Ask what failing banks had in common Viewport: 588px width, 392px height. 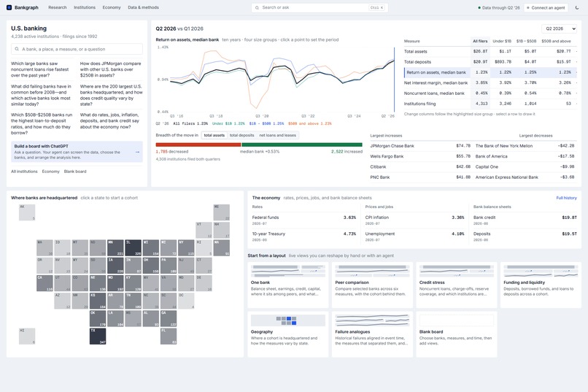(42, 96)
